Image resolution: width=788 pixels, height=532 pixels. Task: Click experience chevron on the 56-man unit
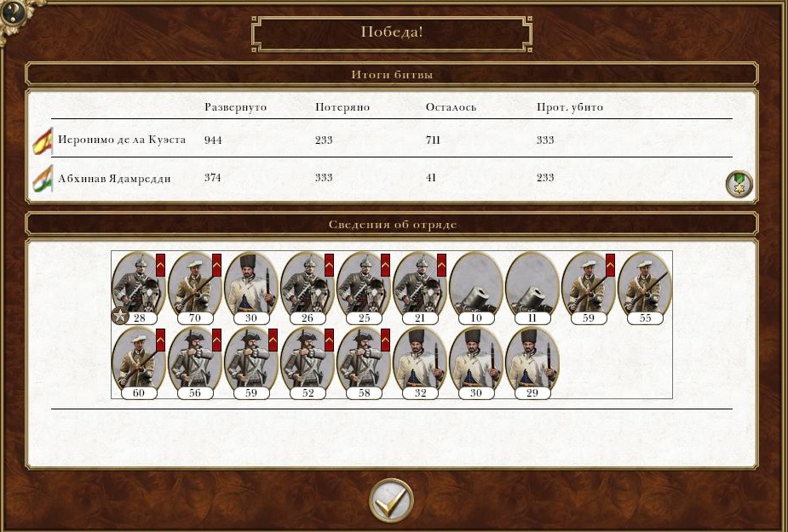click(x=216, y=340)
